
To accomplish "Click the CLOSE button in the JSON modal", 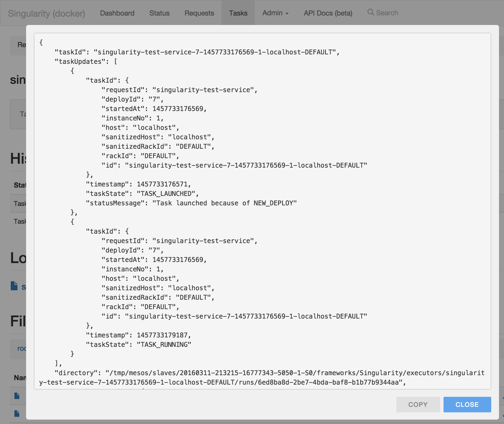I will coord(467,404).
